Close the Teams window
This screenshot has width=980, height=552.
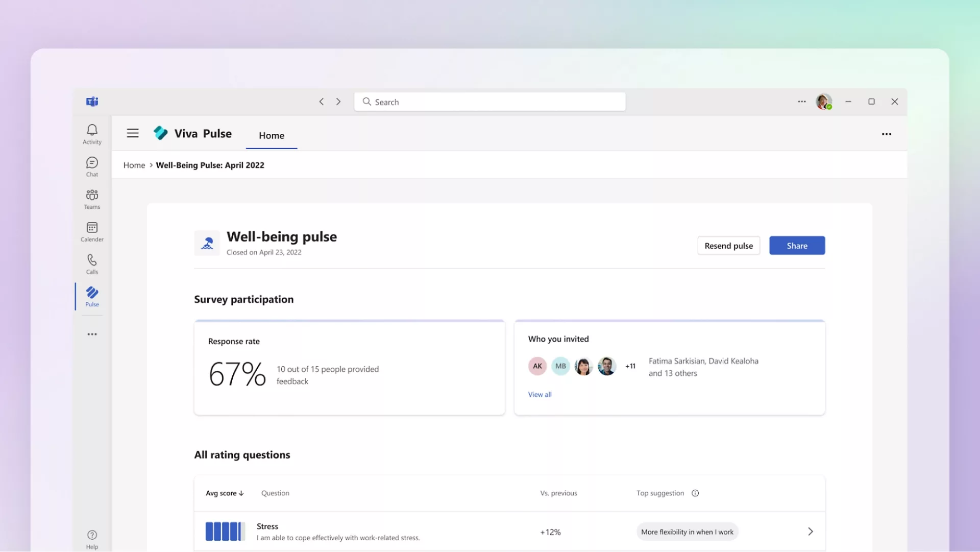(x=895, y=102)
